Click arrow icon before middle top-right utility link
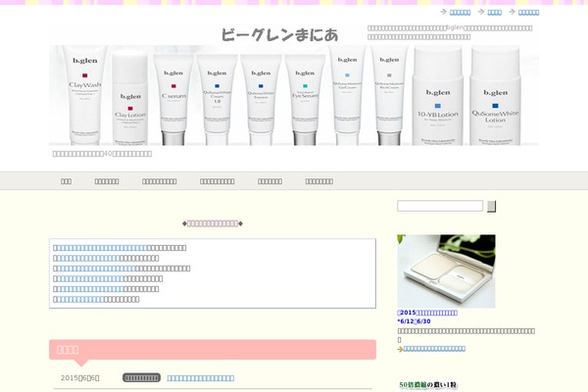This screenshot has width=588, height=392. (481, 12)
